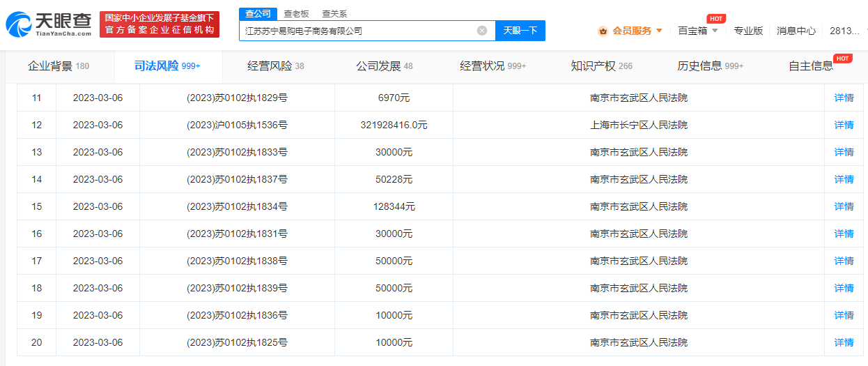Viewport: 868px width, 366px height.
Task: Open 详情 for case 苏0102执1829号
Action: coord(844,98)
